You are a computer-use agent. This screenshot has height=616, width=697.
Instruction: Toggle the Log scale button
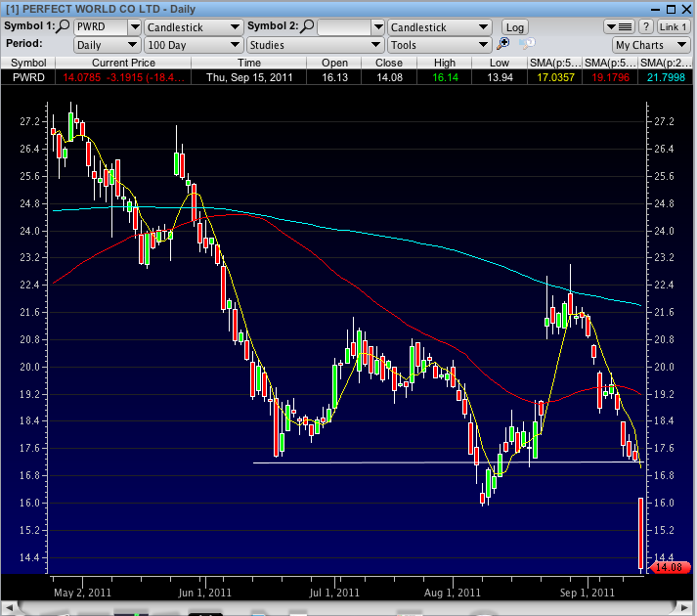[x=514, y=27]
